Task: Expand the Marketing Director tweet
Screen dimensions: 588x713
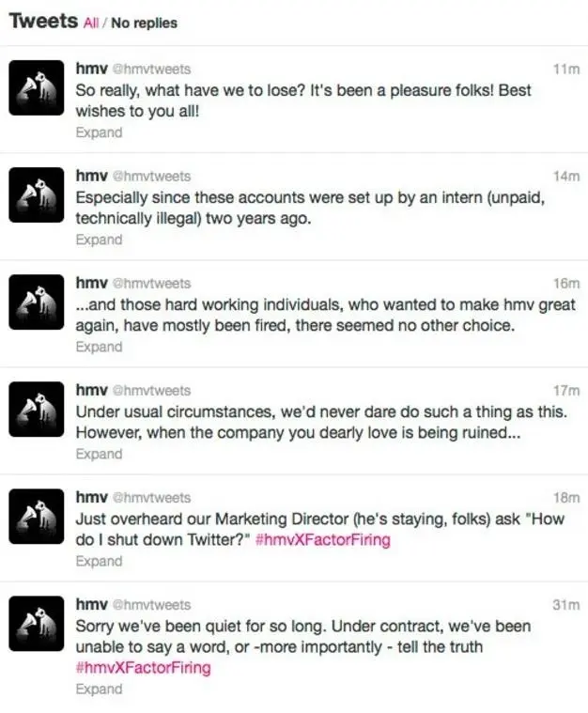Action: [99, 561]
